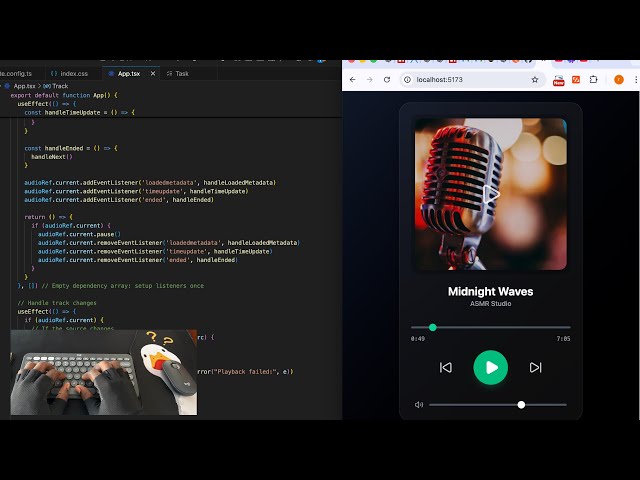This screenshot has width=640, height=480.
Task: Reload the localhost page
Action: pyautogui.click(x=387, y=80)
